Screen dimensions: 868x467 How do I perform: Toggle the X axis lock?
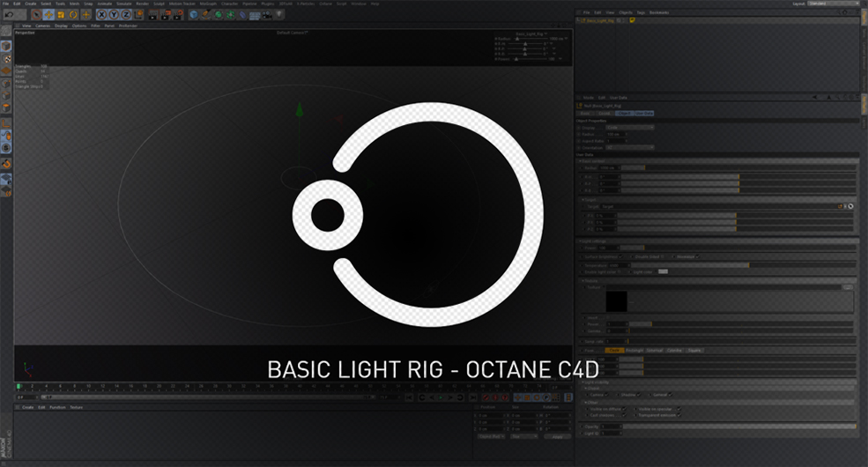pos(102,15)
